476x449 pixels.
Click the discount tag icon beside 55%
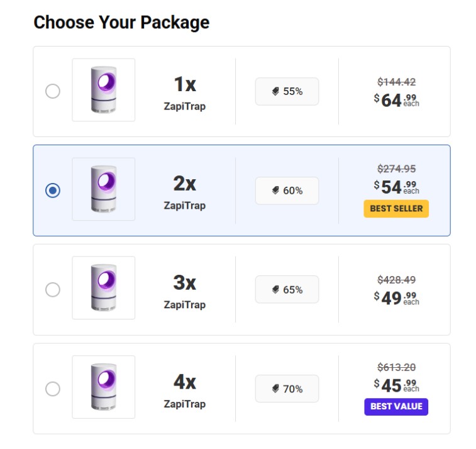coord(275,91)
